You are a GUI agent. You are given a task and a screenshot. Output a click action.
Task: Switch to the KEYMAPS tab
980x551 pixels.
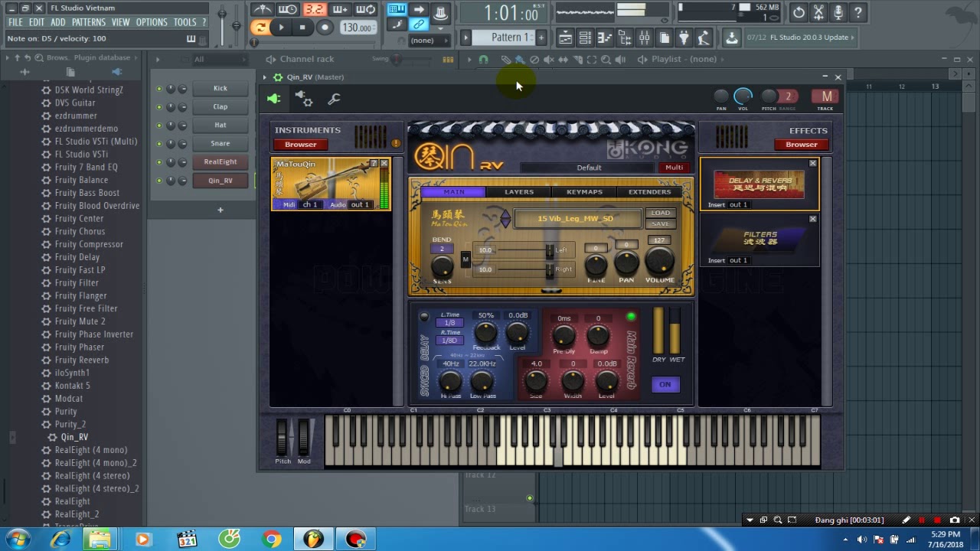[584, 192]
